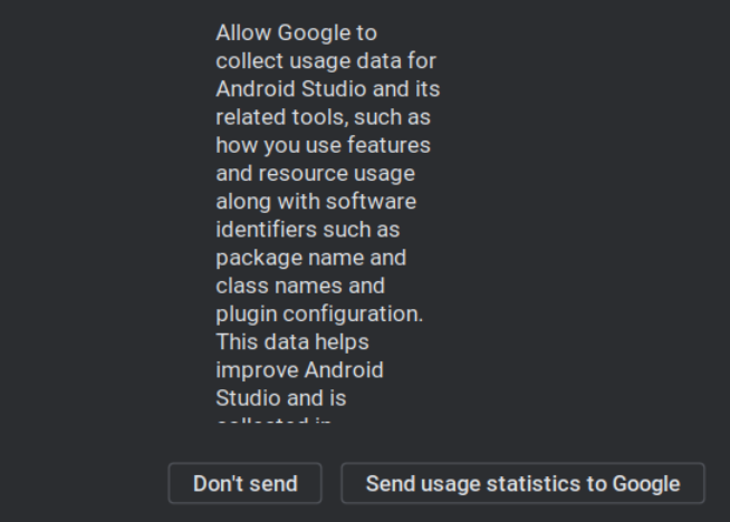
Task: Click the line "This data helps"
Action: [292, 342]
